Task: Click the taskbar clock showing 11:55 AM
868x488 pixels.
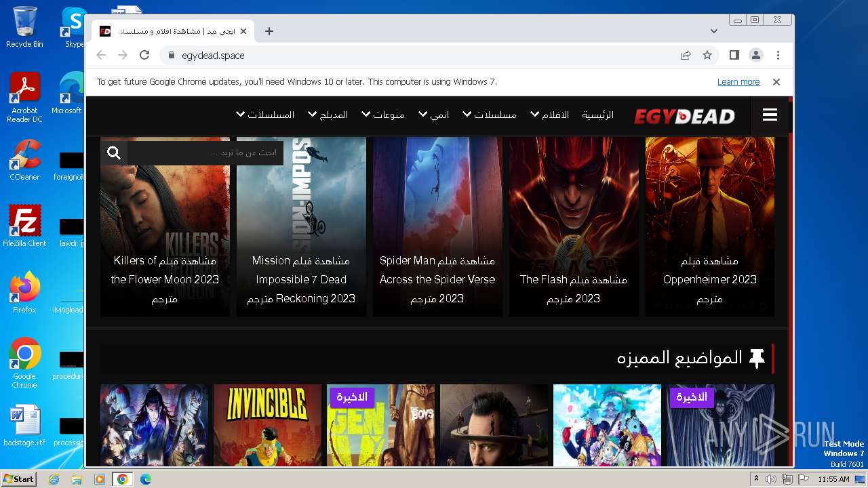Action: tap(833, 479)
